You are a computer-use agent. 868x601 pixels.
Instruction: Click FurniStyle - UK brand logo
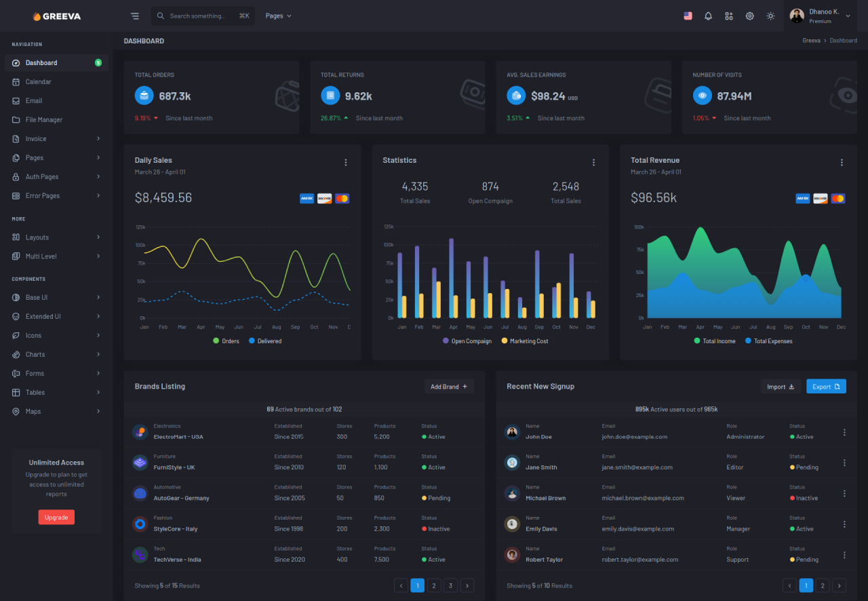(x=140, y=462)
